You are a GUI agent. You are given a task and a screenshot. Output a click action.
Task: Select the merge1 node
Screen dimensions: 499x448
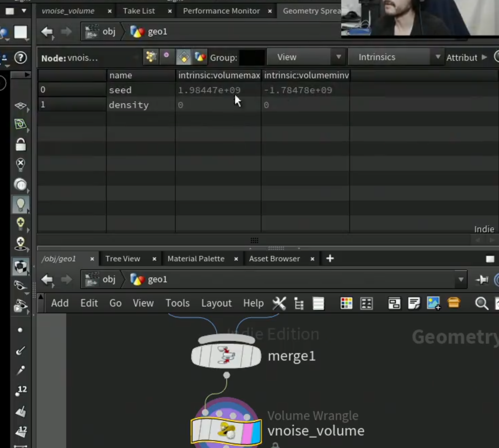226,356
